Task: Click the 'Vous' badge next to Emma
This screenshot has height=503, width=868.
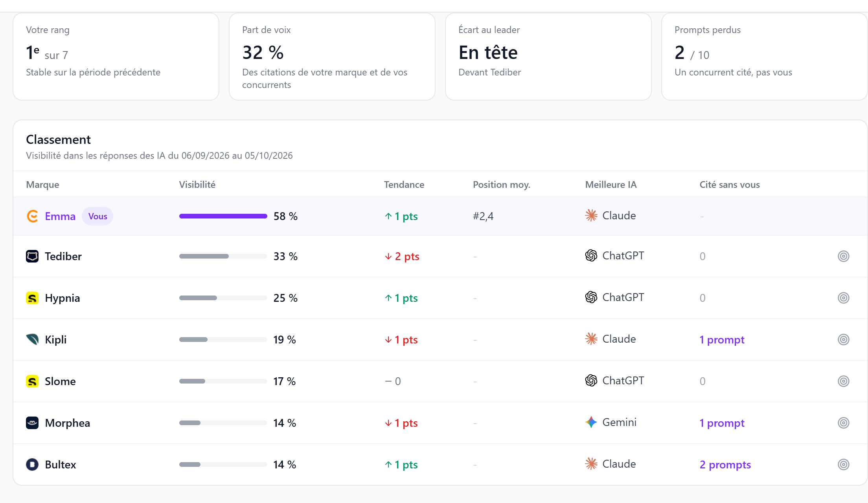Action: coord(97,216)
